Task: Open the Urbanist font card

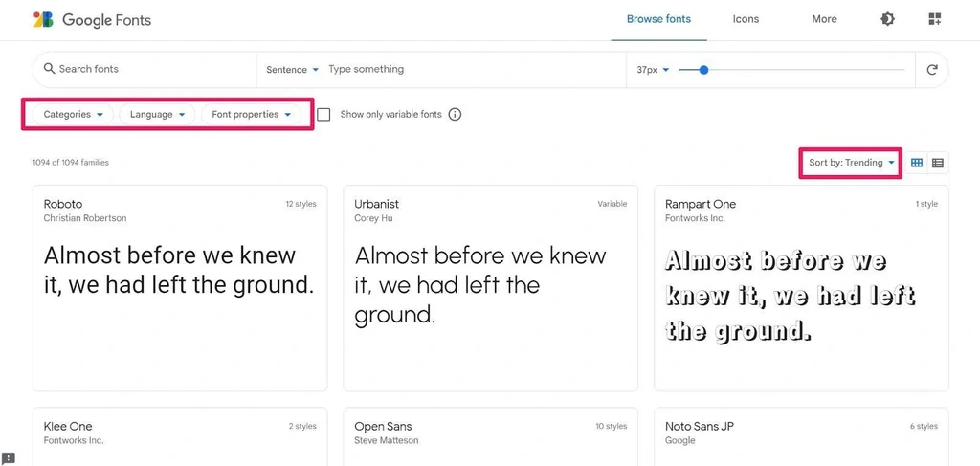Action: 490,287
